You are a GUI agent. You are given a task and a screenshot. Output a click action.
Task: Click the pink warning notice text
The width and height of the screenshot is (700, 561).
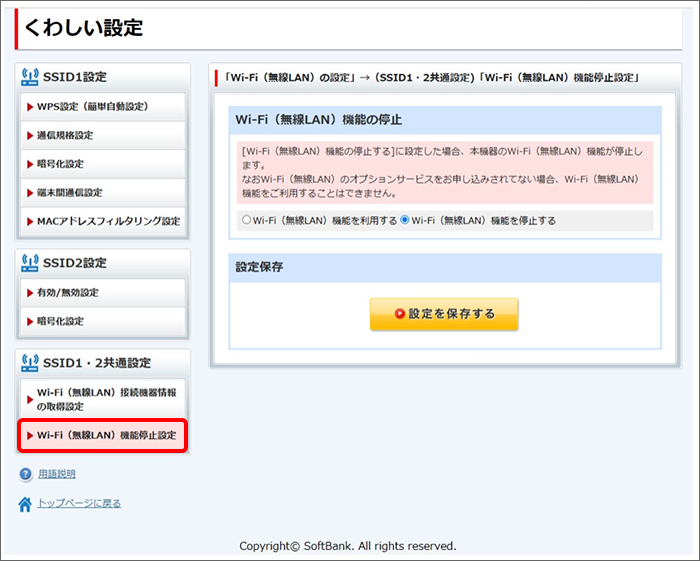[x=445, y=172]
